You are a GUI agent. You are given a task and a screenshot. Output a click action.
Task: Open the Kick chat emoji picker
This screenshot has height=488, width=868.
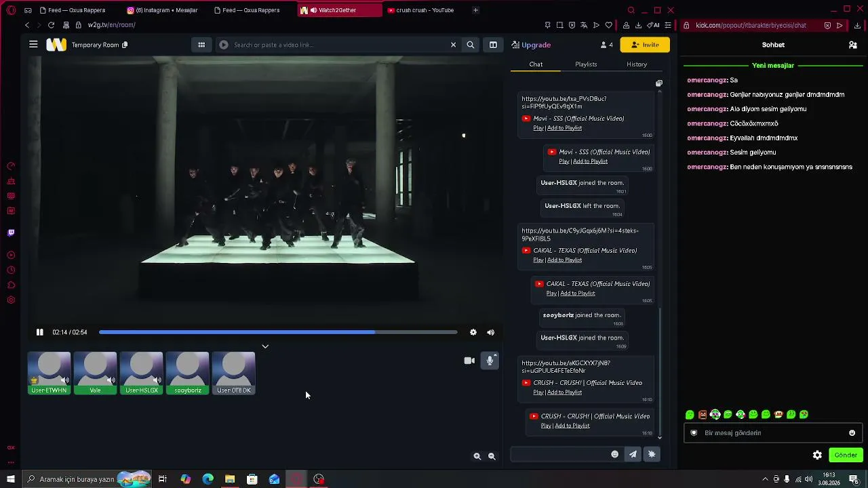pos(852,433)
